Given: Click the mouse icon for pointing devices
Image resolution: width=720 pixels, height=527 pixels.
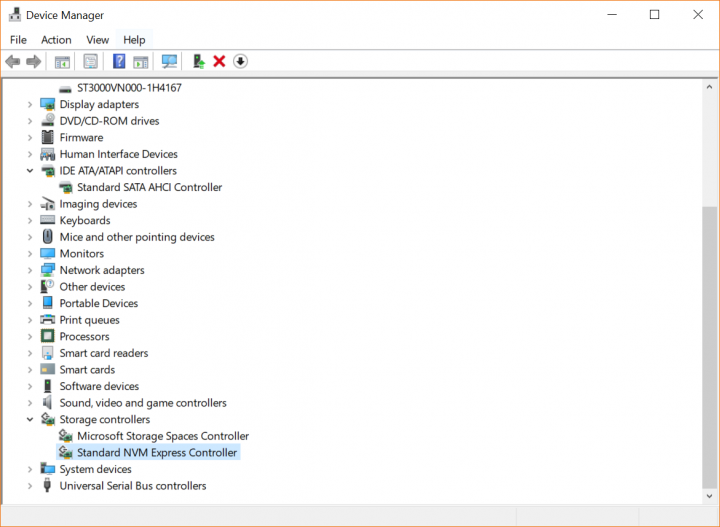Looking at the screenshot, I should (47, 237).
